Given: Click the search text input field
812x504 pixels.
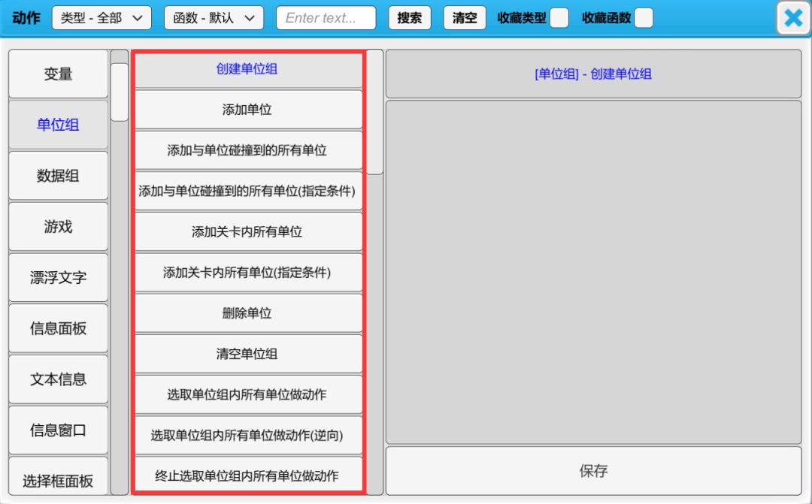Looking at the screenshot, I should 326,18.
